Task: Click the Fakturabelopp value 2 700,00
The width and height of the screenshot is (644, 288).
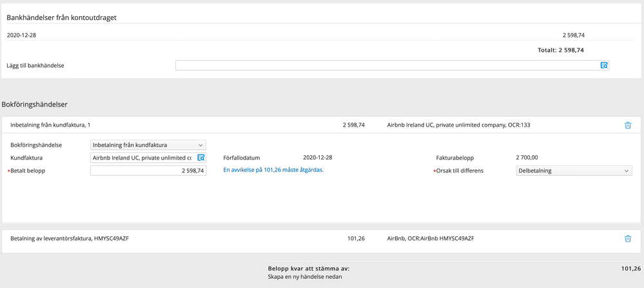Action: coord(527,158)
